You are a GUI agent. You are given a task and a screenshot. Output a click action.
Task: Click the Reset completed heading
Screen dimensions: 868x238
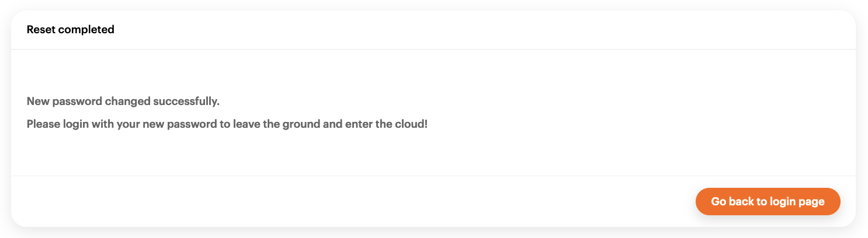pos(70,29)
